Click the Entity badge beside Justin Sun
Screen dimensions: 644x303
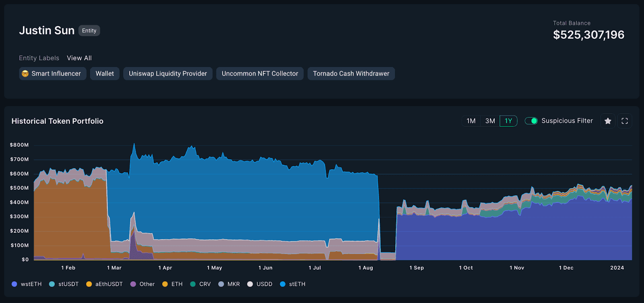point(89,31)
